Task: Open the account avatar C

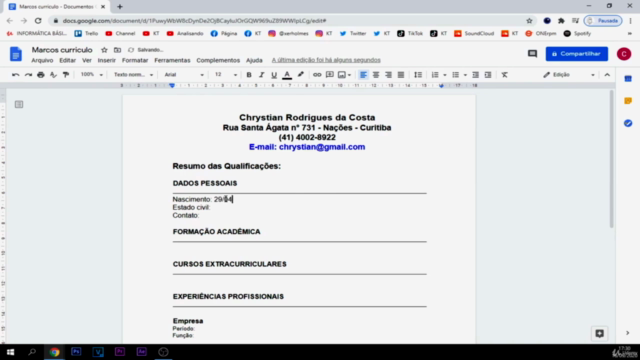Action: (x=624, y=54)
